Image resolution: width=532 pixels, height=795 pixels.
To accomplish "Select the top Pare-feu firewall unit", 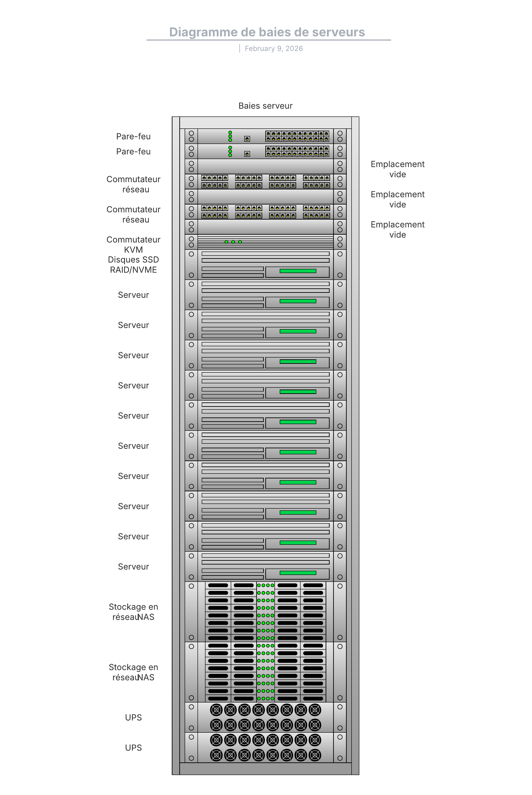I will click(x=265, y=136).
